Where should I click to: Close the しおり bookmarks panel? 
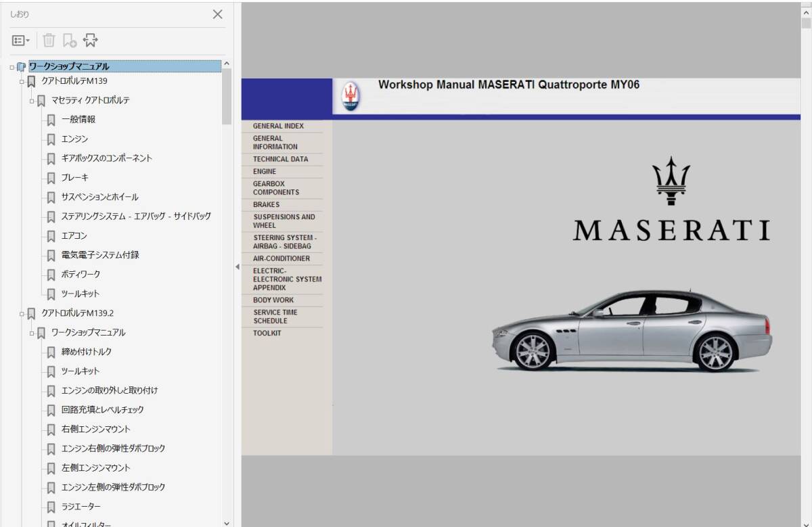[217, 14]
